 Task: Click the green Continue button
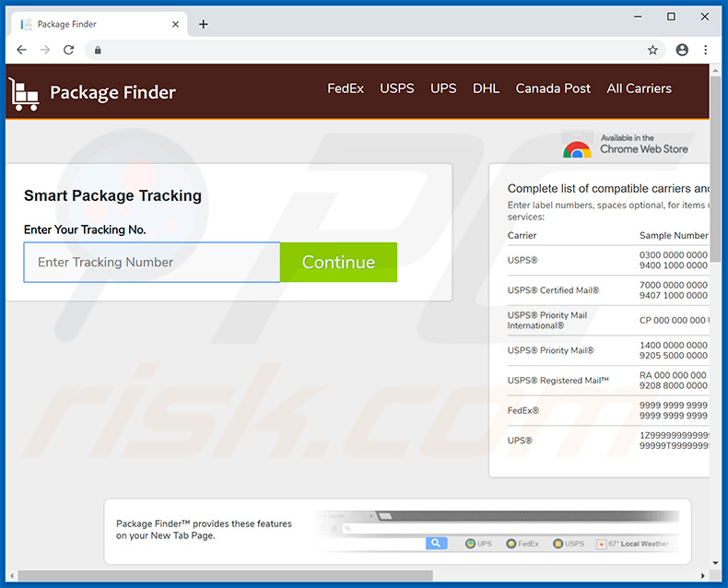point(338,262)
